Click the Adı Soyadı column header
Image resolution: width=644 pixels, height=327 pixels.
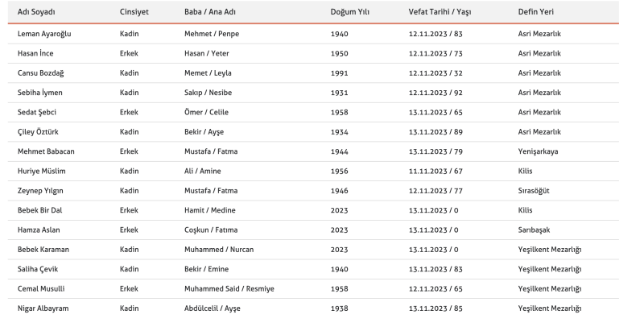[36, 12]
